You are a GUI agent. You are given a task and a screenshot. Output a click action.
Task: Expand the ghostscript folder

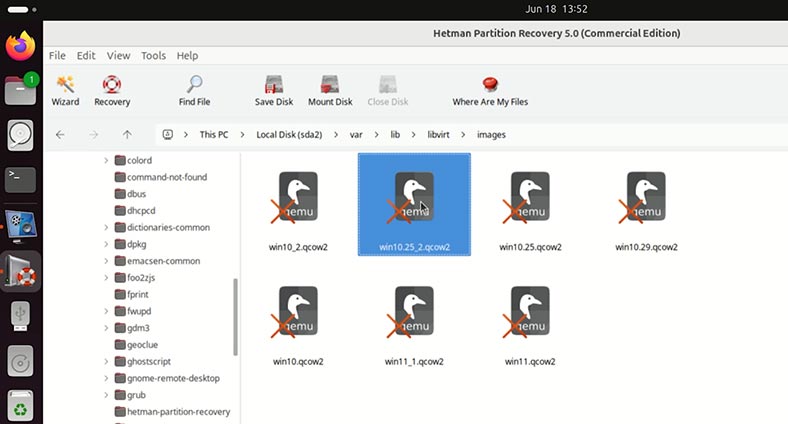pyautogui.click(x=106, y=361)
